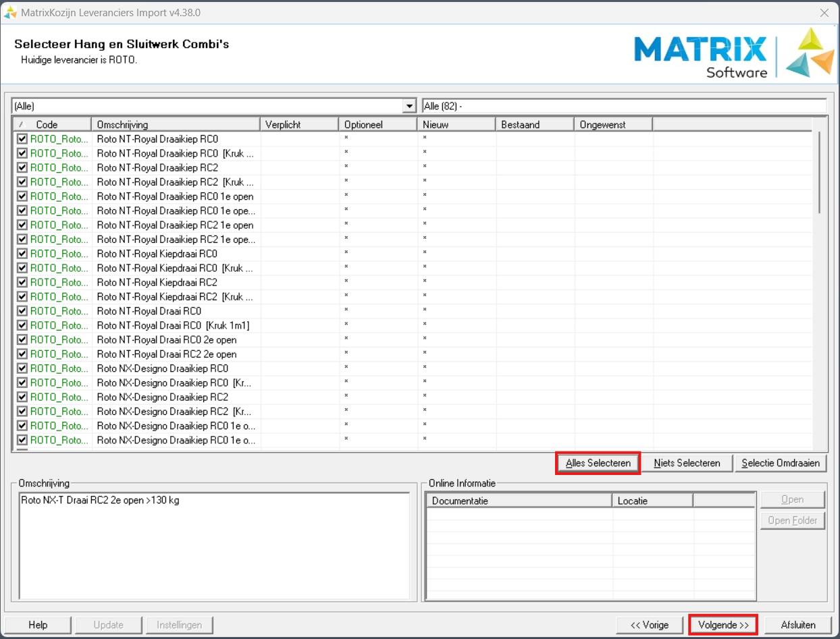840x639 pixels.
Task: Sort the list by the Code column header
Action: point(52,124)
